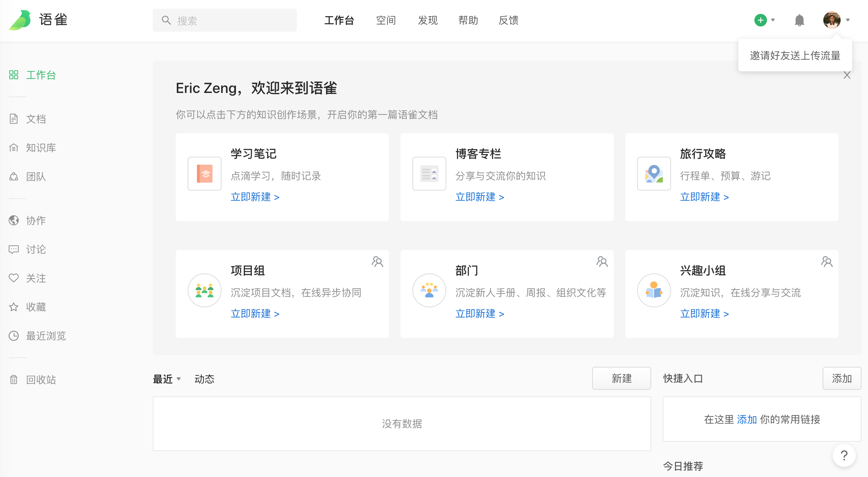
Task: Open the 工作台 top navigation tab
Action: pyautogui.click(x=339, y=20)
